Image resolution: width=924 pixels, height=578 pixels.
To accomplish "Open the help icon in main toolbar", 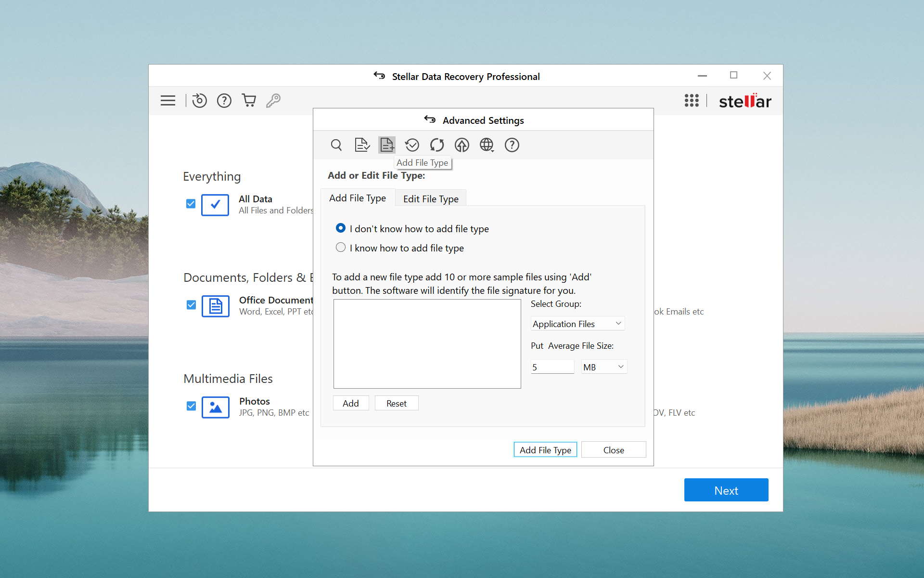I will click(x=224, y=101).
